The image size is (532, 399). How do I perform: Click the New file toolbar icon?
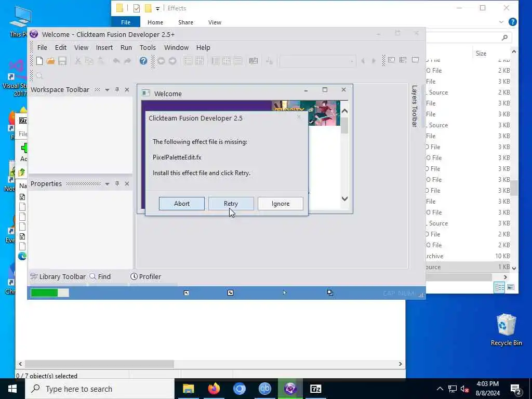39,61
